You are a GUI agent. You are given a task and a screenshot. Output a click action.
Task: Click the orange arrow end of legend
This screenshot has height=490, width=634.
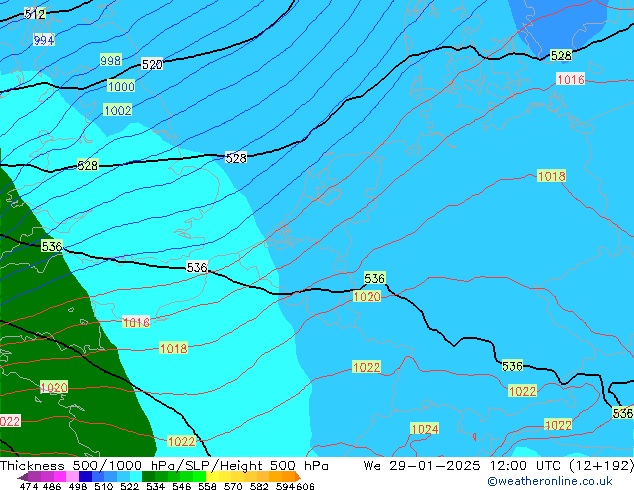[x=298, y=476]
